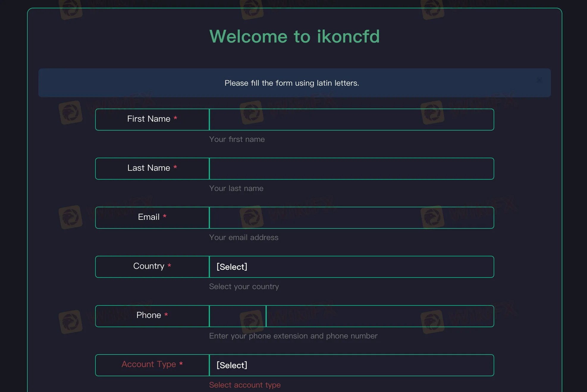Expand the Account Type dropdown

(351, 365)
